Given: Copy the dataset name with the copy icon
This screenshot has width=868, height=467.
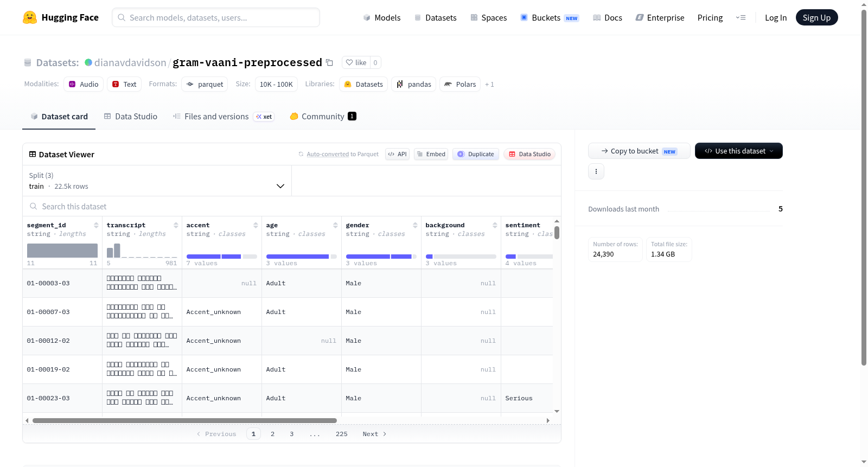Looking at the screenshot, I should coord(329,62).
